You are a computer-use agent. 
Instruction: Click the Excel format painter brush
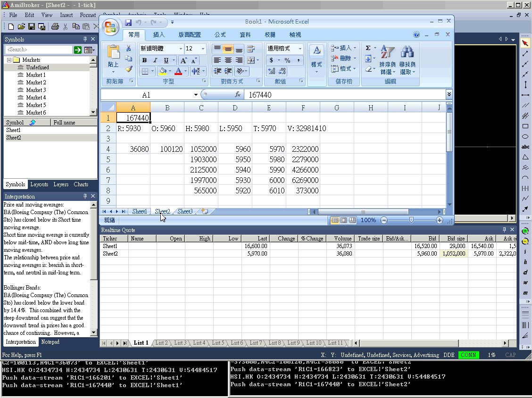[x=129, y=69]
